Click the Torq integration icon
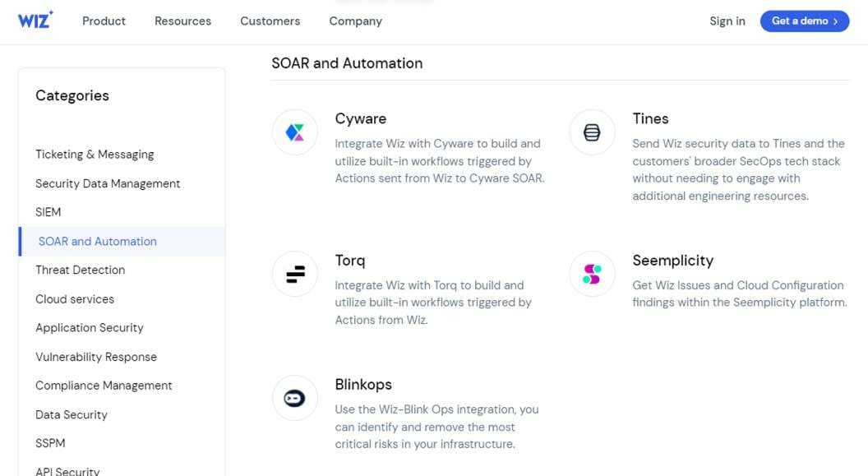 coord(294,274)
